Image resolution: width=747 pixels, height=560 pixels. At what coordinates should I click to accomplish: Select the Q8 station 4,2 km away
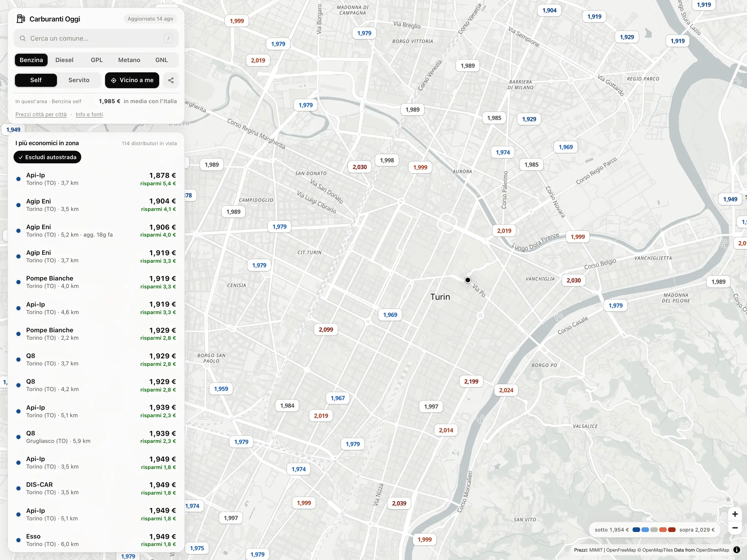pyautogui.click(x=96, y=385)
